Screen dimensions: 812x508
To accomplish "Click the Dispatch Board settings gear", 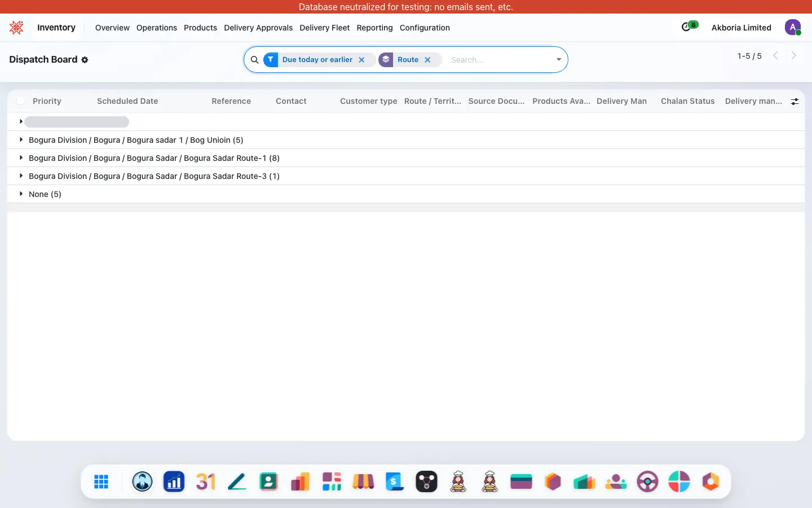I will click(85, 60).
